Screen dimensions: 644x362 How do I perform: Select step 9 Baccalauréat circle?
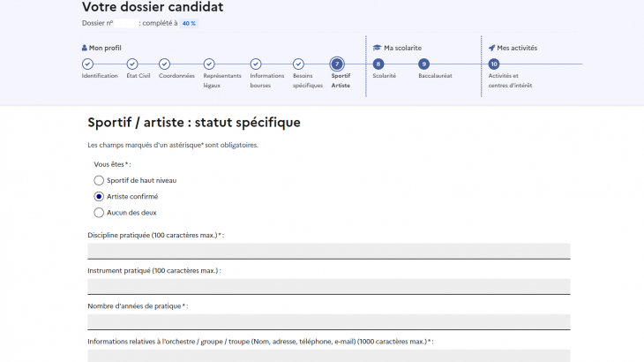424,64
